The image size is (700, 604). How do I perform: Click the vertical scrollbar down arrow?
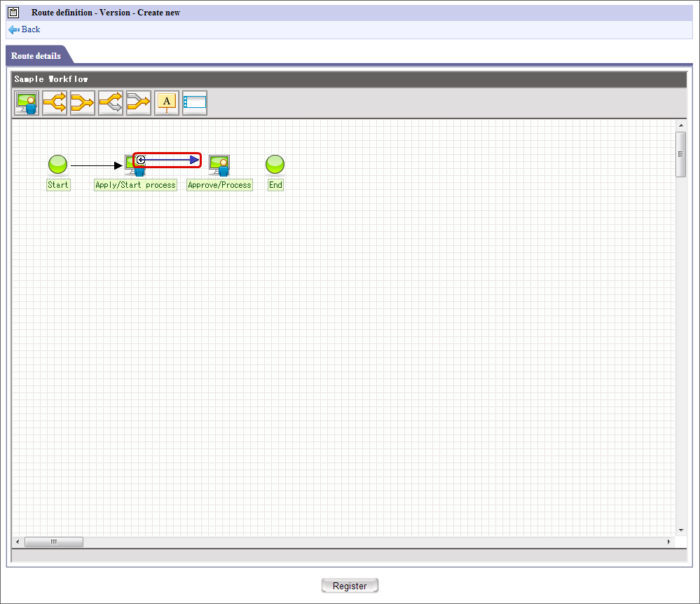[x=681, y=530]
